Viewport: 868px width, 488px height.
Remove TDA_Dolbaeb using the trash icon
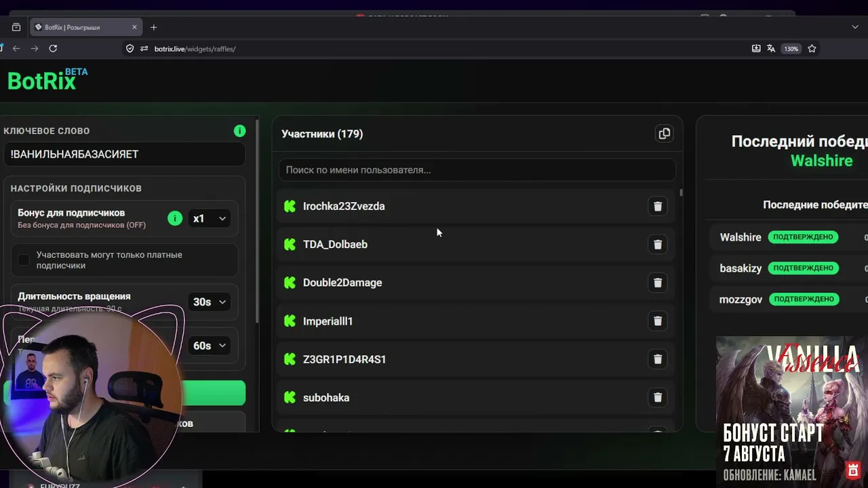657,244
